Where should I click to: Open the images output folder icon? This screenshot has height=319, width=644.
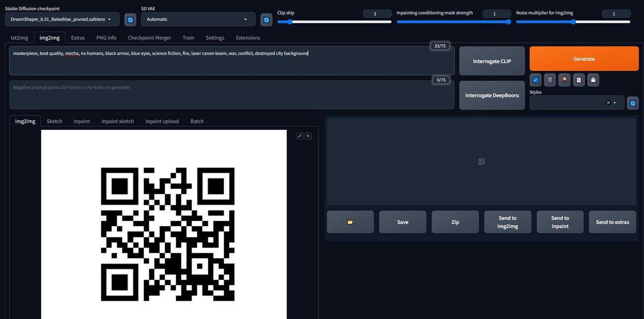click(x=350, y=221)
